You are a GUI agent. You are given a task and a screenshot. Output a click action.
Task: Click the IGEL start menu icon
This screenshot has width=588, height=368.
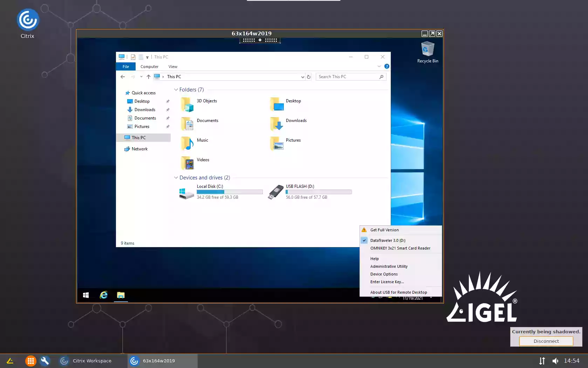pyautogui.click(x=10, y=361)
